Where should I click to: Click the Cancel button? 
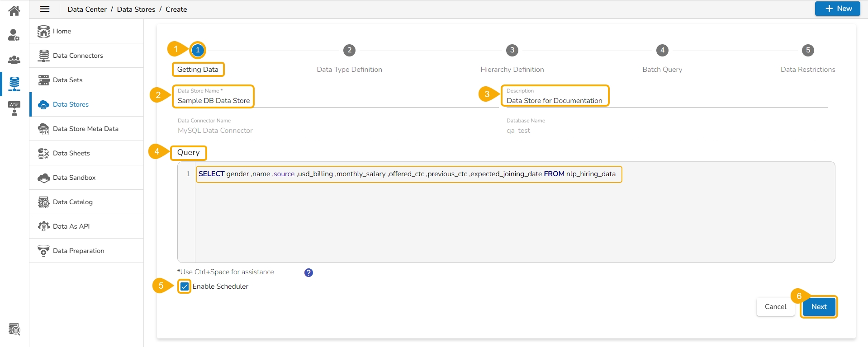775,307
